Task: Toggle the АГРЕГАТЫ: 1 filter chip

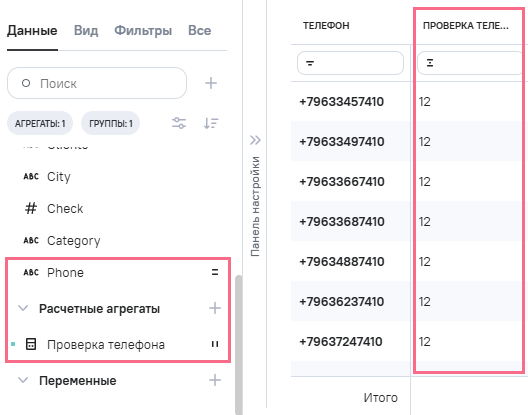Action: pos(40,123)
